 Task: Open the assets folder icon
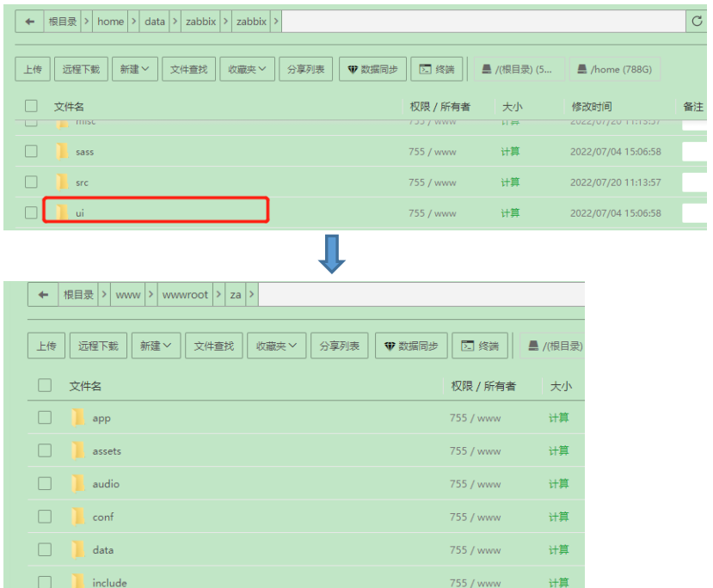point(78,450)
